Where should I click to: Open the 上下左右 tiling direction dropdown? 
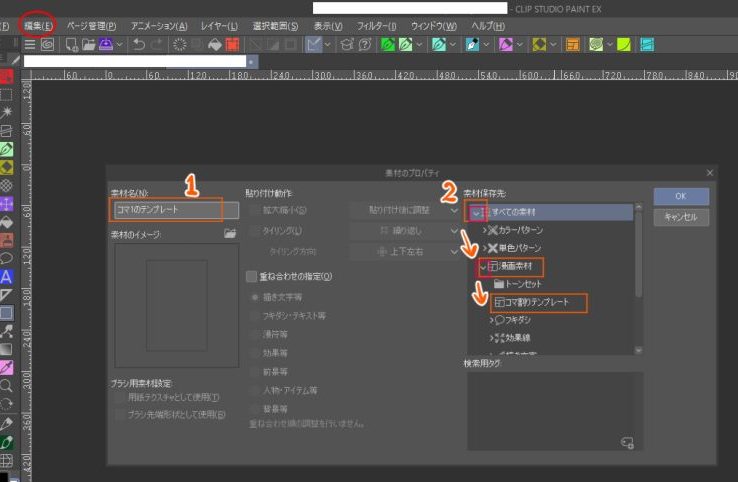tap(405, 252)
